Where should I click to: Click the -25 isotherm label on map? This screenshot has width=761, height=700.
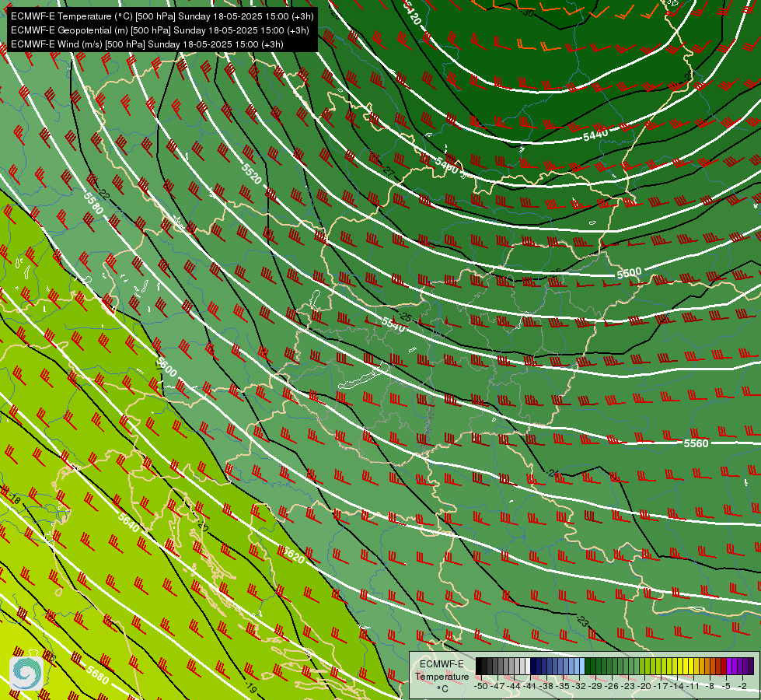[405, 317]
